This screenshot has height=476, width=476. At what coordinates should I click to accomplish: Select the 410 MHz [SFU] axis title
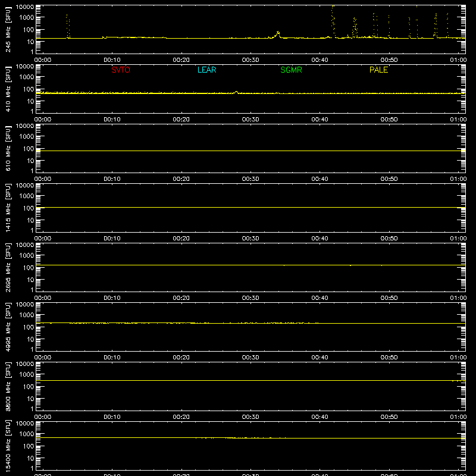8,89
